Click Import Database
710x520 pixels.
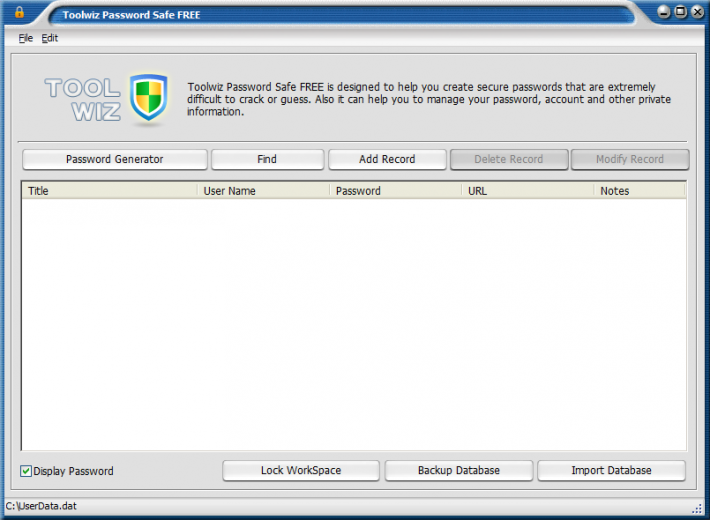611,471
